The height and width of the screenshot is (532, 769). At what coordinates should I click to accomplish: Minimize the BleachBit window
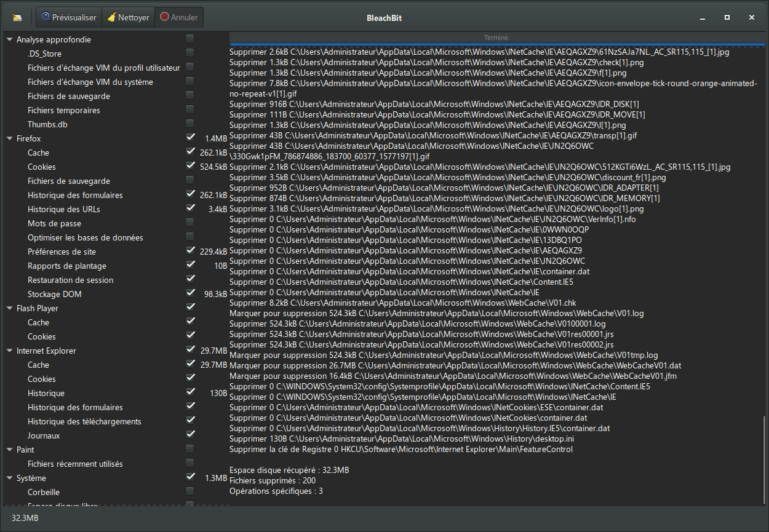coord(703,17)
